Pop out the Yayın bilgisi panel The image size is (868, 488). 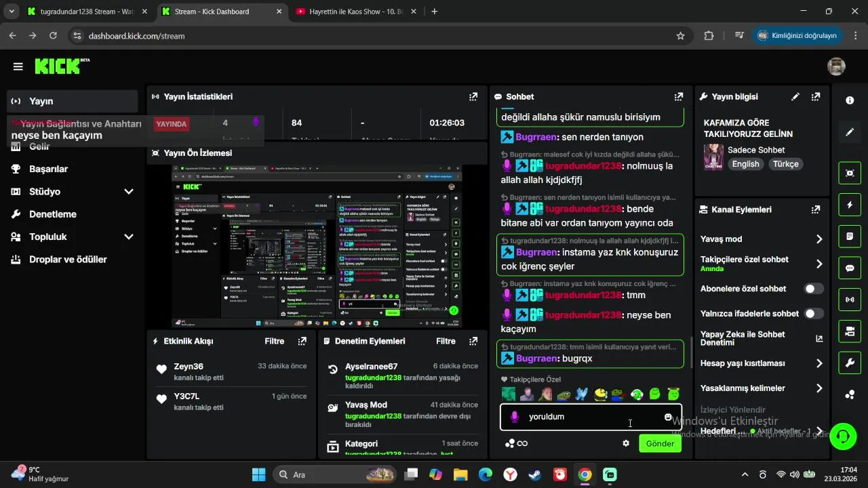(816, 97)
